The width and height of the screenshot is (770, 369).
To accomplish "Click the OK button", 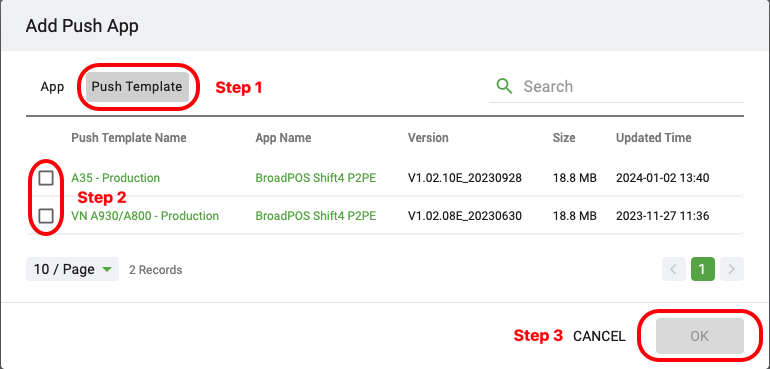I will click(700, 336).
